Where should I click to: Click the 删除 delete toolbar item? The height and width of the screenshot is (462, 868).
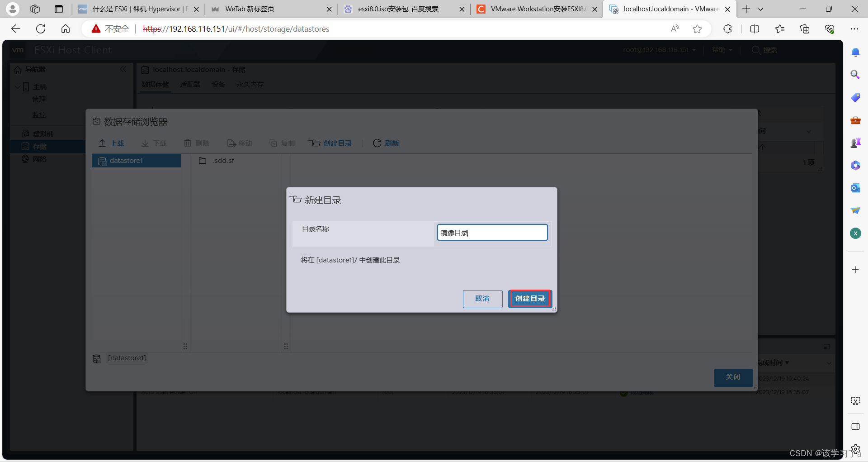197,143
